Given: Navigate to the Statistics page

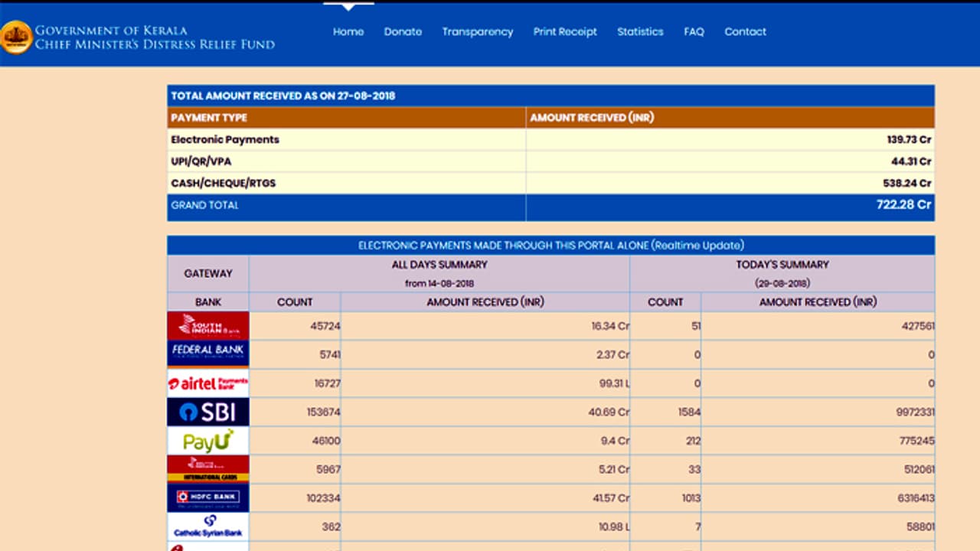Looking at the screenshot, I should coord(640,31).
